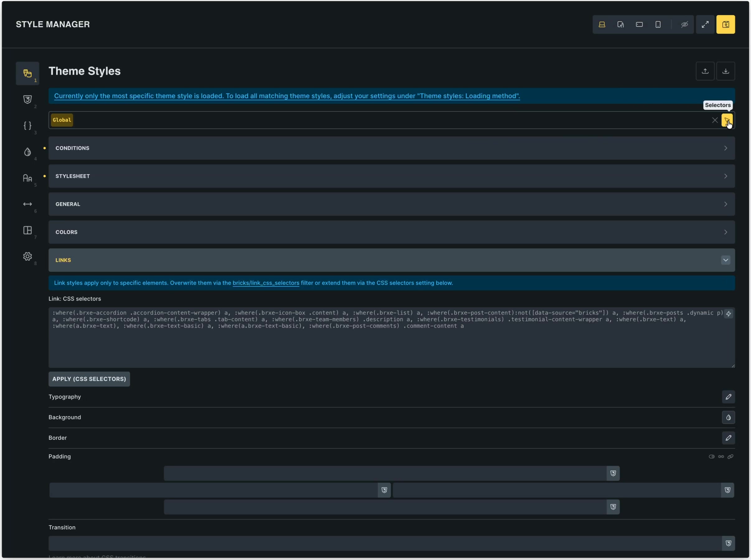Click Padding bottom input field
The image size is (751, 560).
(x=385, y=507)
